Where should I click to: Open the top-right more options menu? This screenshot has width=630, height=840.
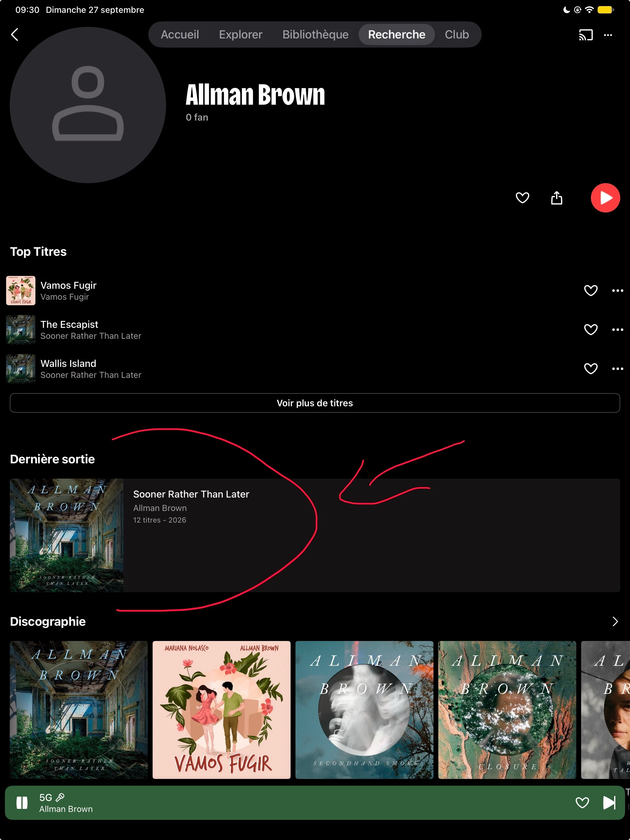(608, 35)
